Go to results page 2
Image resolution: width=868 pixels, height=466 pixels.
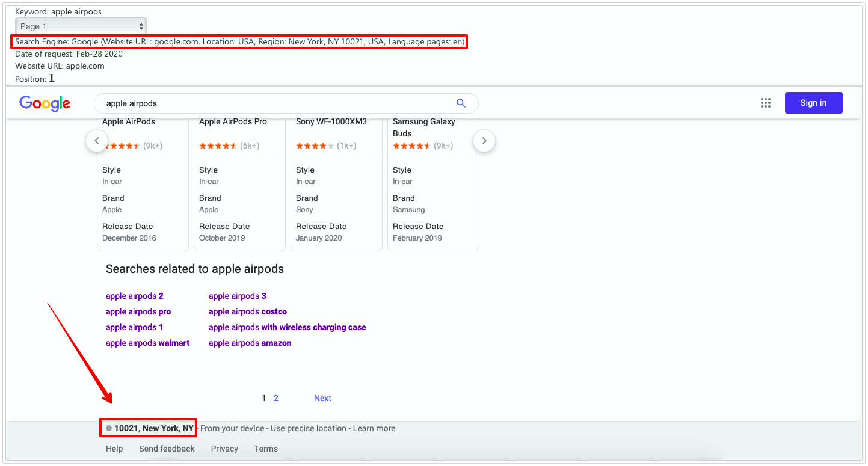click(276, 398)
